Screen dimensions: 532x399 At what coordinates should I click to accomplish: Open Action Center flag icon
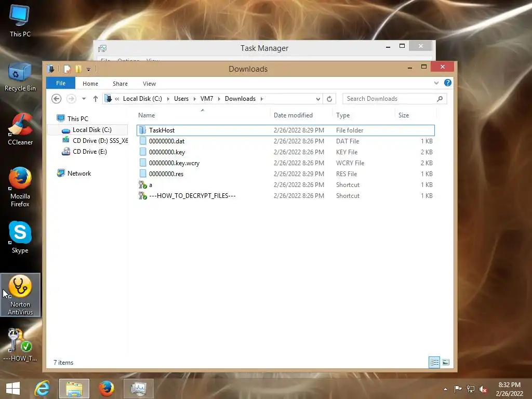pos(458,389)
